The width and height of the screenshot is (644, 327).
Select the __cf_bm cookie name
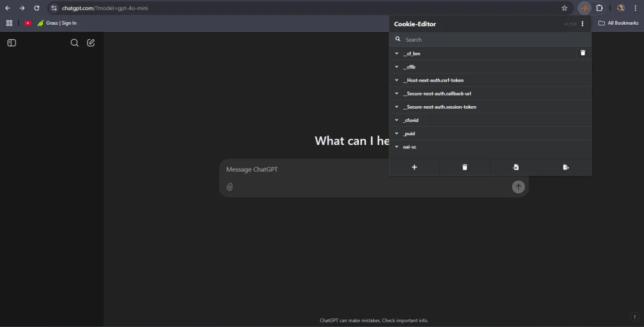pos(412,53)
